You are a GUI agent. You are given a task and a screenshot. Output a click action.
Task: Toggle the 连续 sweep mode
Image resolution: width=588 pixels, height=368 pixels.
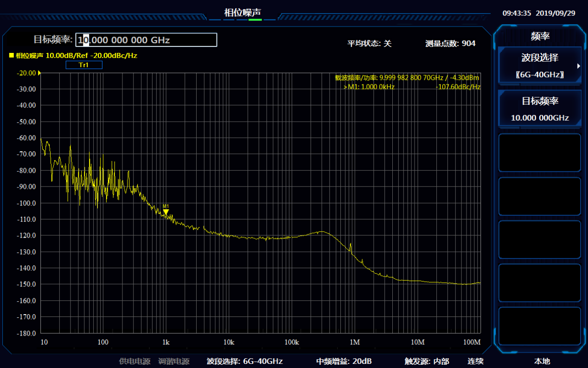tap(475, 361)
